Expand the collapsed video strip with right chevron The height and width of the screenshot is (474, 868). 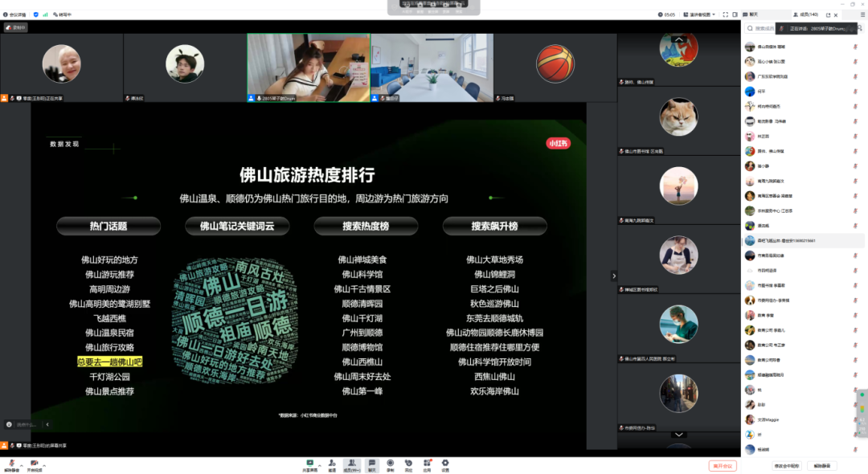613,276
